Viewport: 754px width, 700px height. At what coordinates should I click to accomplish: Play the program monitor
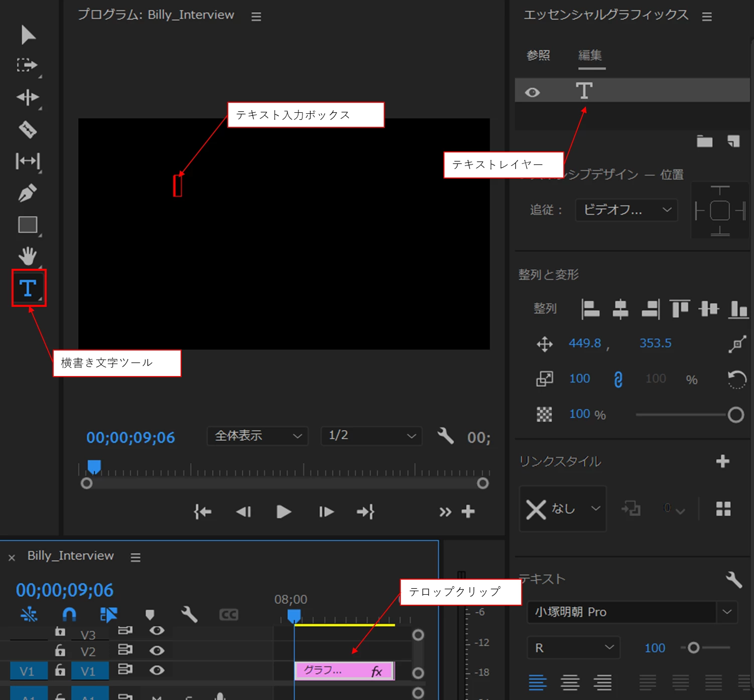tap(284, 512)
